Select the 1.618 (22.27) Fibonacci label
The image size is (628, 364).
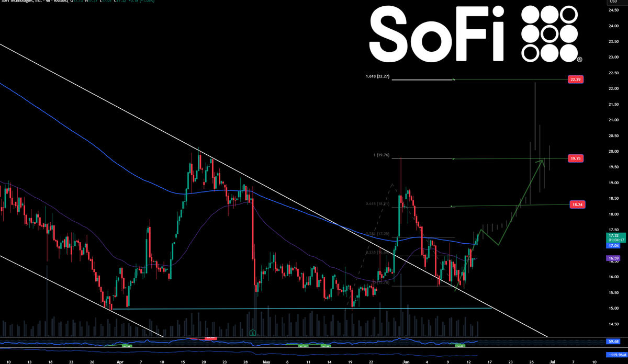(378, 76)
